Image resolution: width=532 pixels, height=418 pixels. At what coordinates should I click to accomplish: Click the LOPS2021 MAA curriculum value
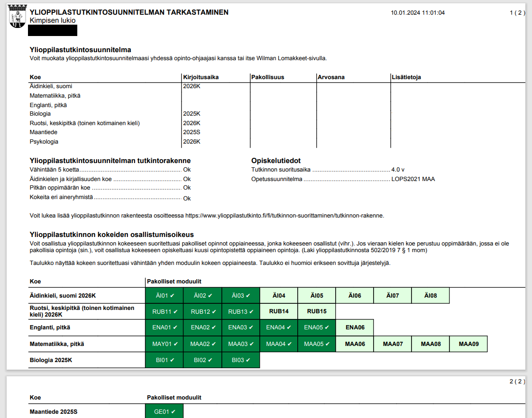413,179
